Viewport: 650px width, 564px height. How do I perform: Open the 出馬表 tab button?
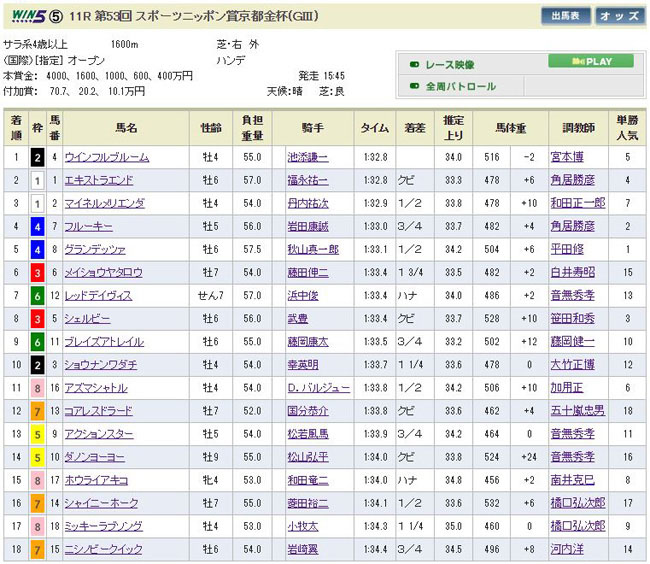(x=566, y=16)
